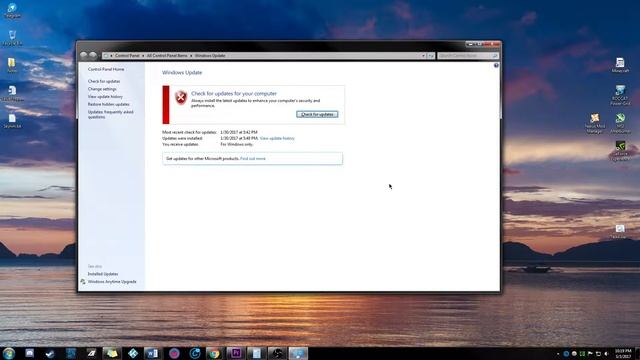Open Restore hidden updates link
The image size is (640, 360).
click(x=109, y=104)
